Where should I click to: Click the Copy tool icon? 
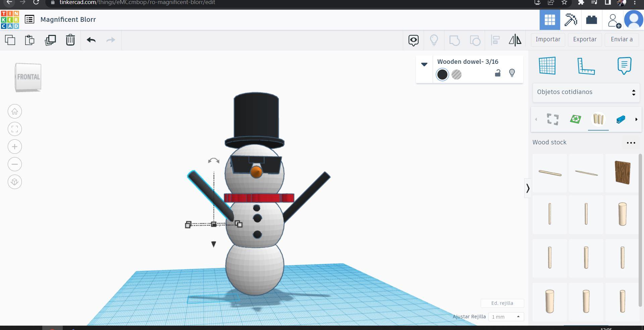point(10,40)
